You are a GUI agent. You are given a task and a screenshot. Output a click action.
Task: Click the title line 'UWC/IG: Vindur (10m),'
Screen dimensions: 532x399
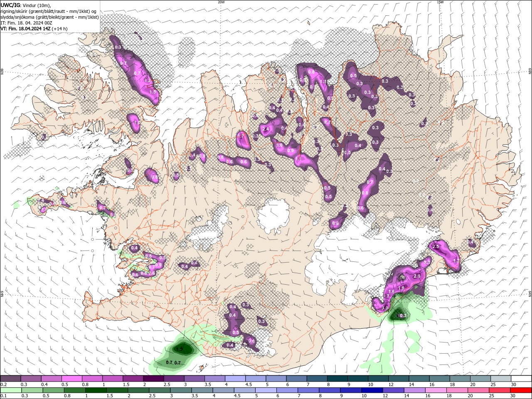click(26, 5)
